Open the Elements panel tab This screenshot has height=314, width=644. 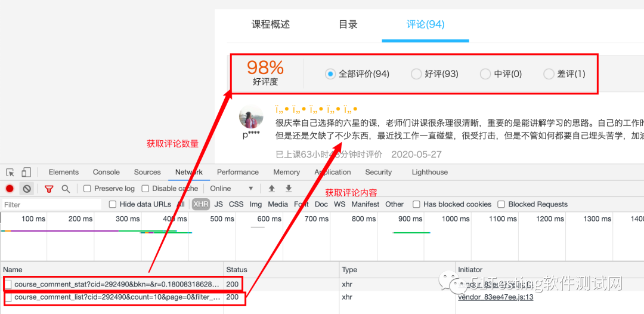coord(64,172)
